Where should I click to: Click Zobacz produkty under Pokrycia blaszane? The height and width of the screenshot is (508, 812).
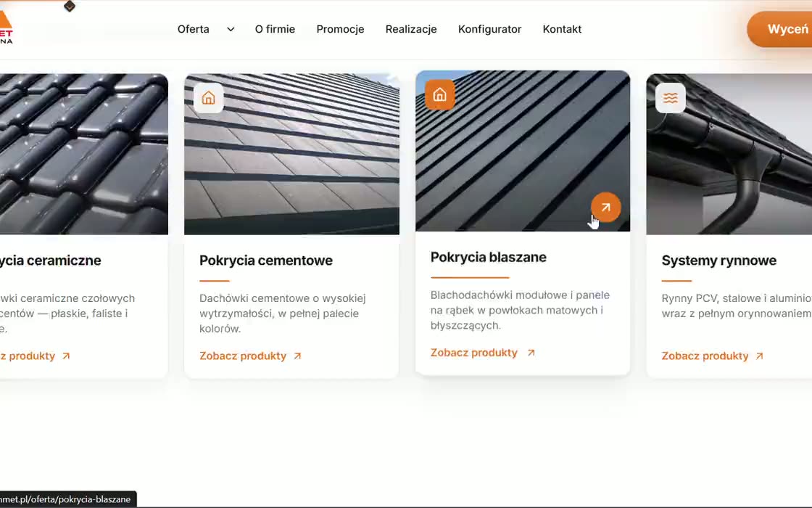[x=474, y=353]
